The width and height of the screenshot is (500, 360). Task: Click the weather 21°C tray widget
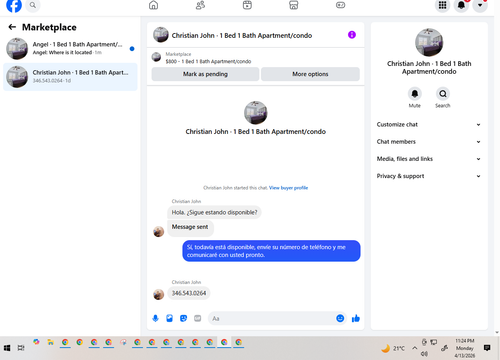point(393,348)
